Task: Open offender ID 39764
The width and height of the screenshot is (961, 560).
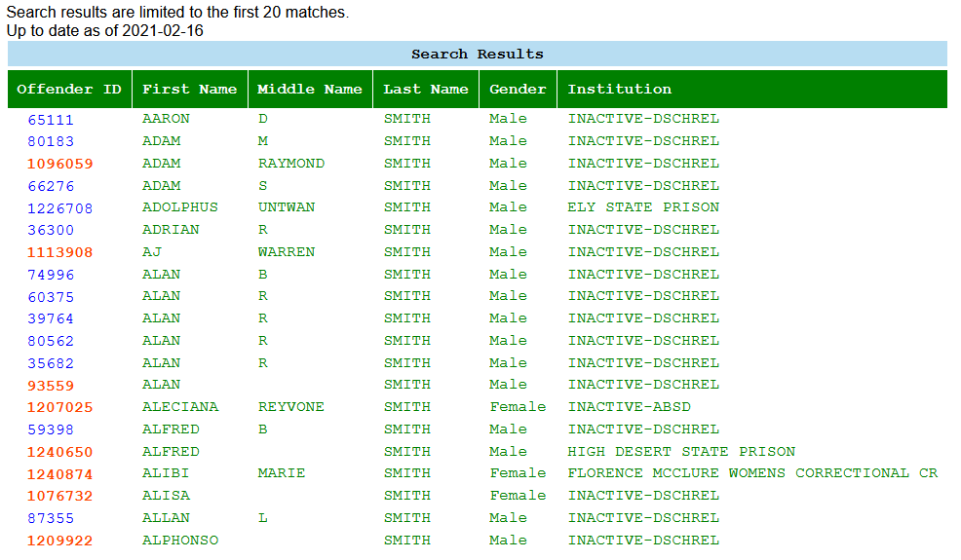Action: click(51, 319)
